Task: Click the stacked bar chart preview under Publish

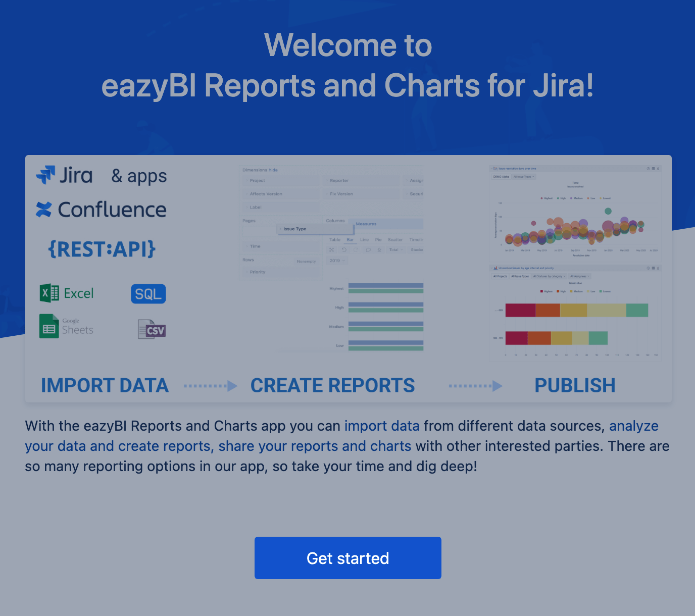Action: click(575, 313)
